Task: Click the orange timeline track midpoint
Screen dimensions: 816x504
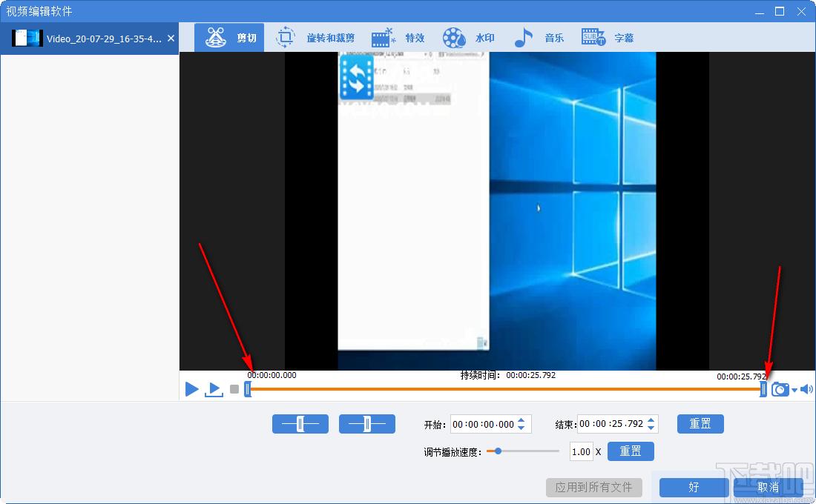Action: click(x=505, y=389)
